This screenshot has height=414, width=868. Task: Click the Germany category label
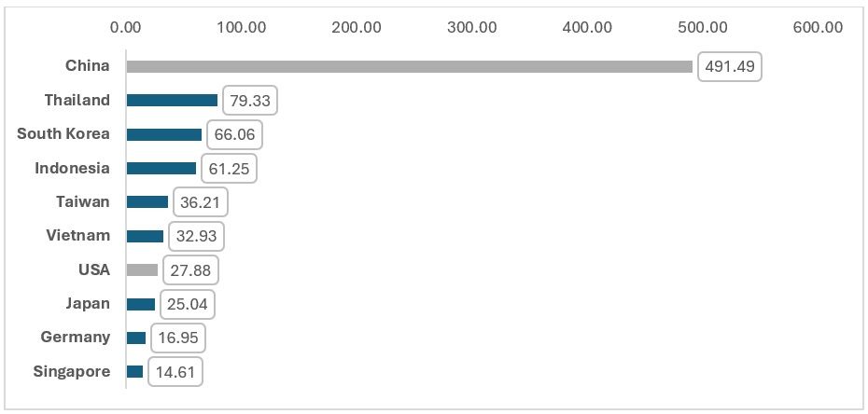tap(76, 338)
